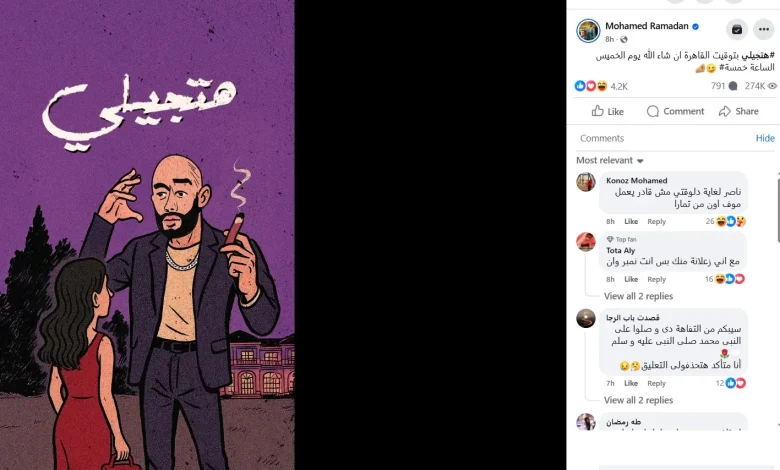Click Mohamed Ramadan's profile picture
This screenshot has height=470, width=780.
[588, 31]
